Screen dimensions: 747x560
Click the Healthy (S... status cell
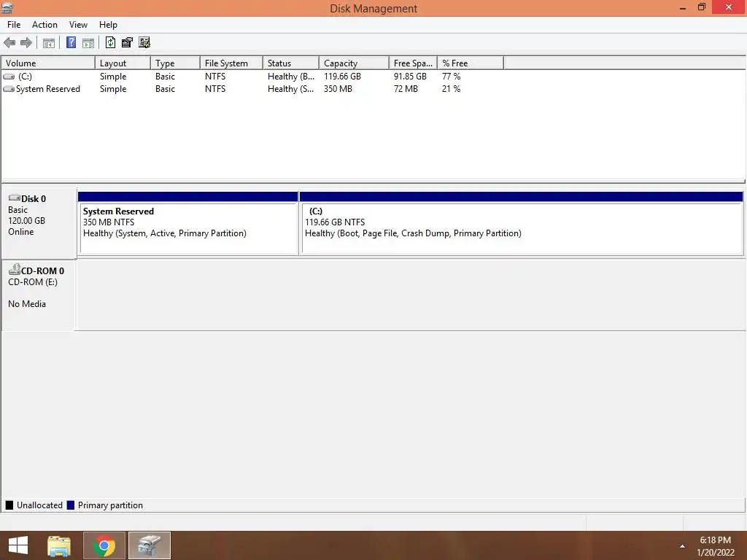(290, 88)
